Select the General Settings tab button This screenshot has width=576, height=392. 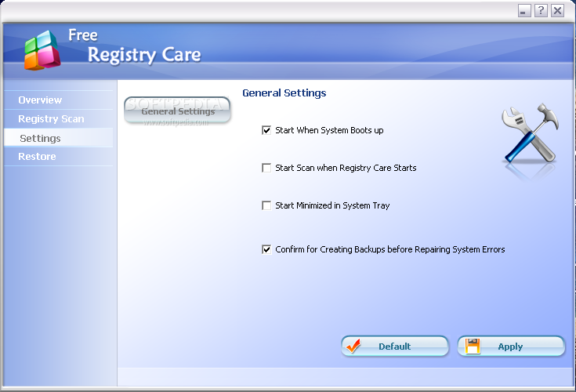(177, 111)
